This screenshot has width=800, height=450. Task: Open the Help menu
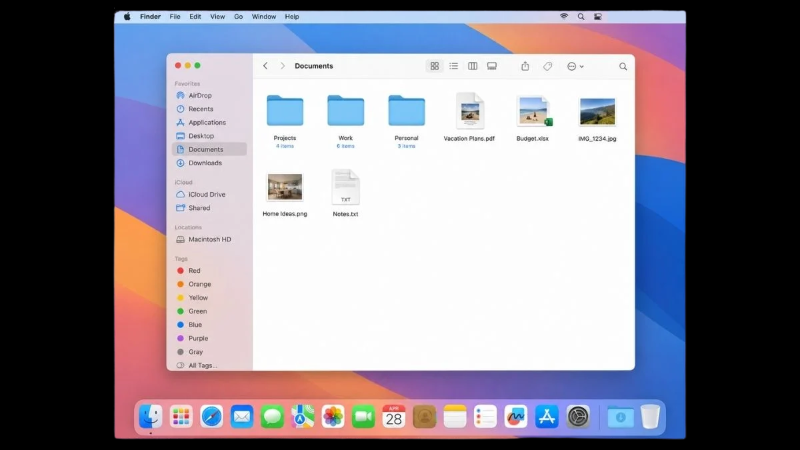pyautogui.click(x=292, y=17)
